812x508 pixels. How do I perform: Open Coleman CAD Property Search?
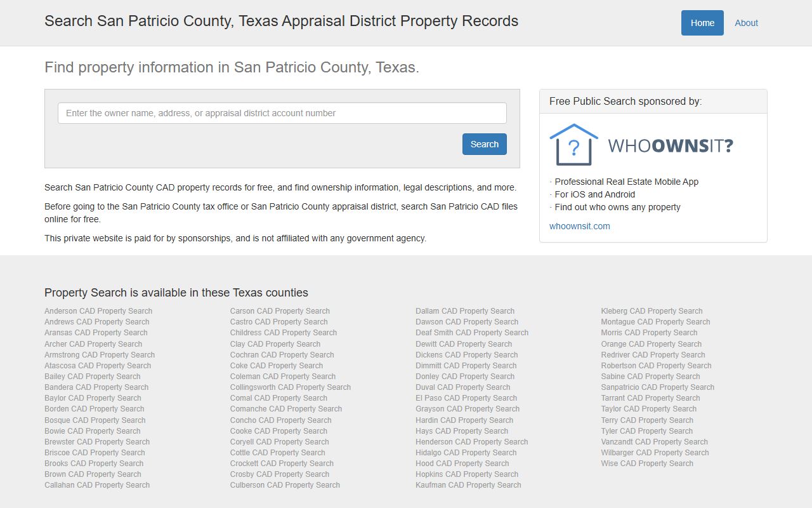tap(283, 377)
